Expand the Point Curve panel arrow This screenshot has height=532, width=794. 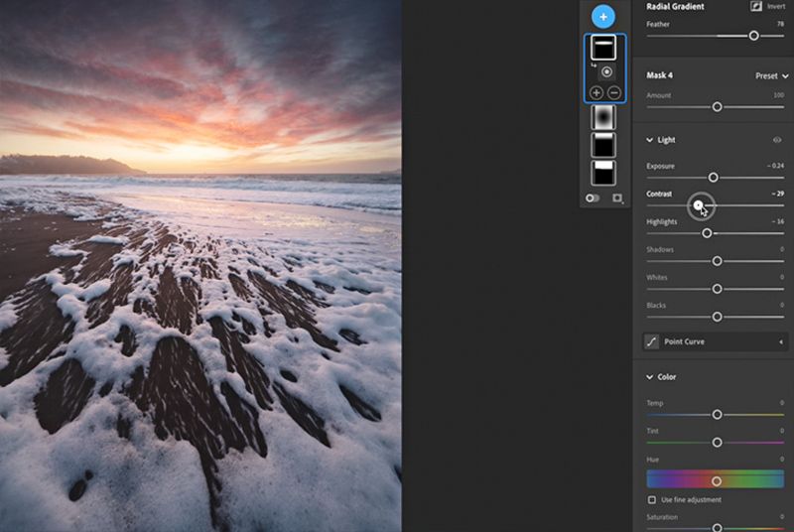click(x=779, y=341)
